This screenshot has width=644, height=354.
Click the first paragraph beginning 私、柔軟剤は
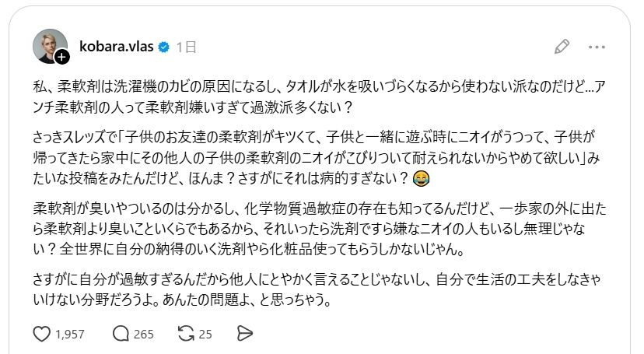[319, 97]
